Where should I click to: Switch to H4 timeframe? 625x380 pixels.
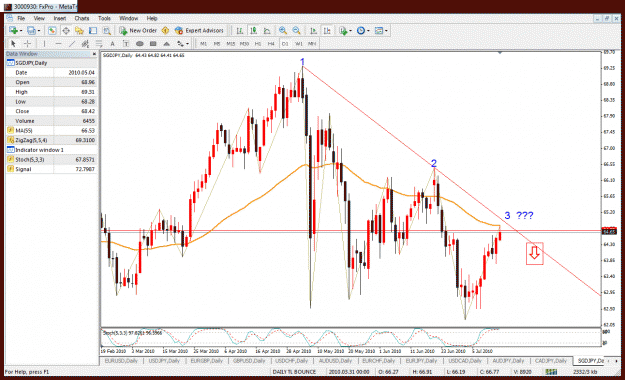[271, 43]
